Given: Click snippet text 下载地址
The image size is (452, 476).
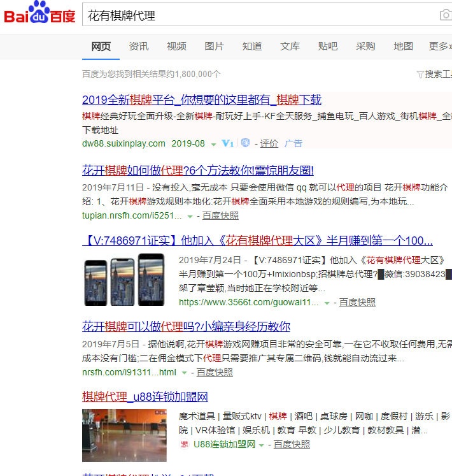Looking at the screenshot, I should click(x=100, y=130).
